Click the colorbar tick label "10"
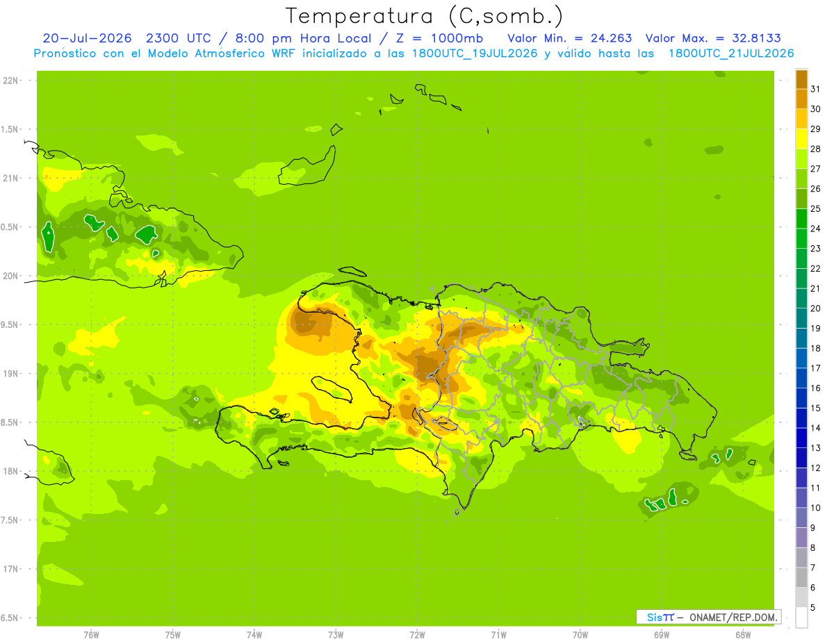834x644 pixels. pos(816,508)
